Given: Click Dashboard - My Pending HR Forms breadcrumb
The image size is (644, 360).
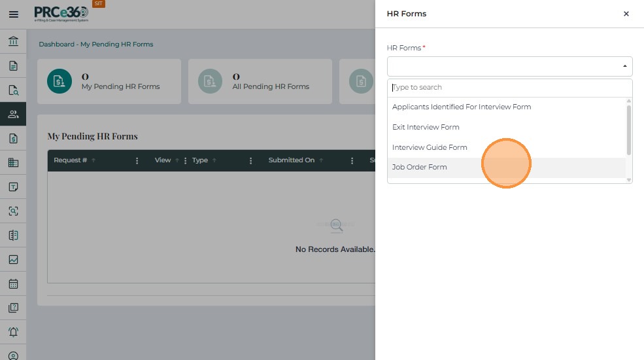Looking at the screenshot, I should coord(96,44).
